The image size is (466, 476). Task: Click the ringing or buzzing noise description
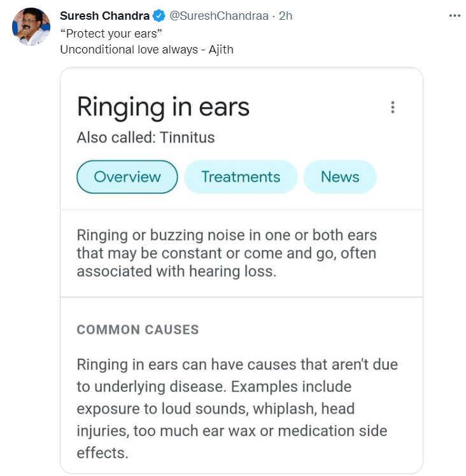[227, 253]
